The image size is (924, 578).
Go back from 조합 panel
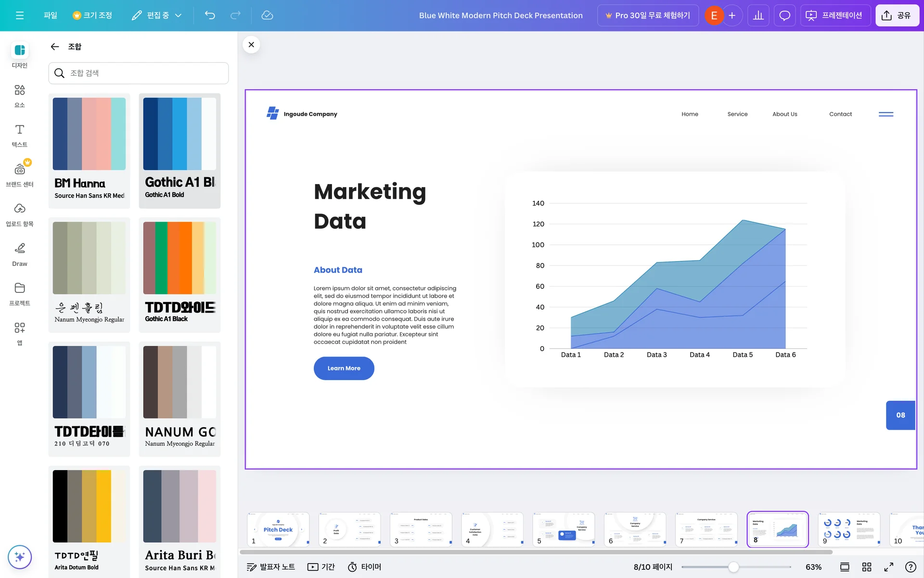pos(55,47)
